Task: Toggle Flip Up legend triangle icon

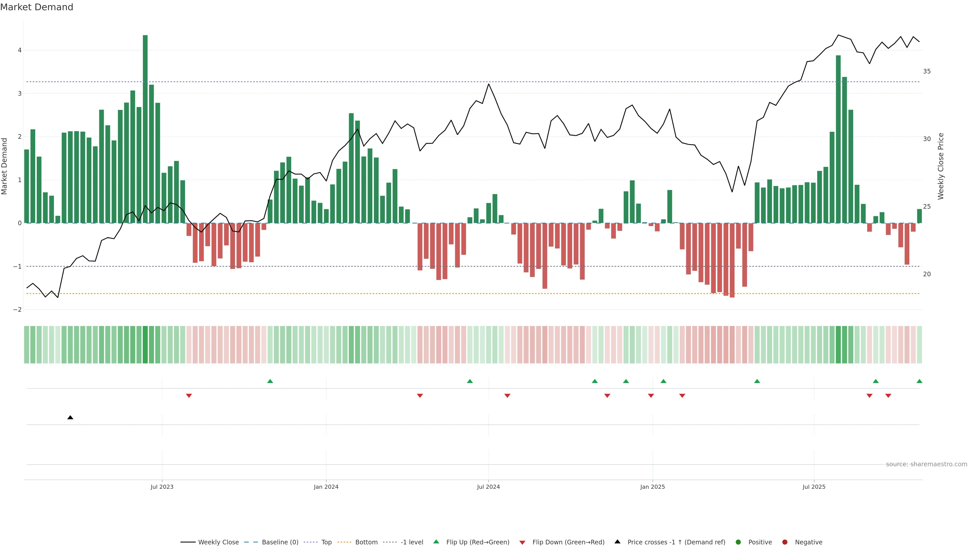Action: (x=436, y=542)
